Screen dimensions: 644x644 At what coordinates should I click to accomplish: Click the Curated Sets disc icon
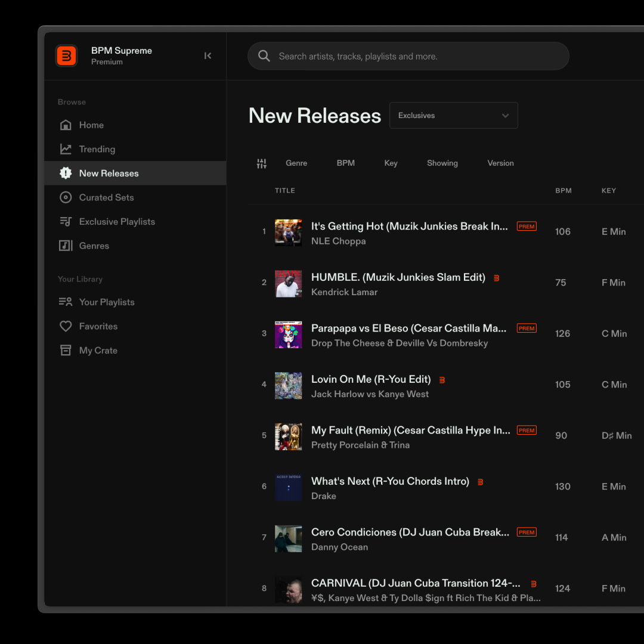click(66, 197)
